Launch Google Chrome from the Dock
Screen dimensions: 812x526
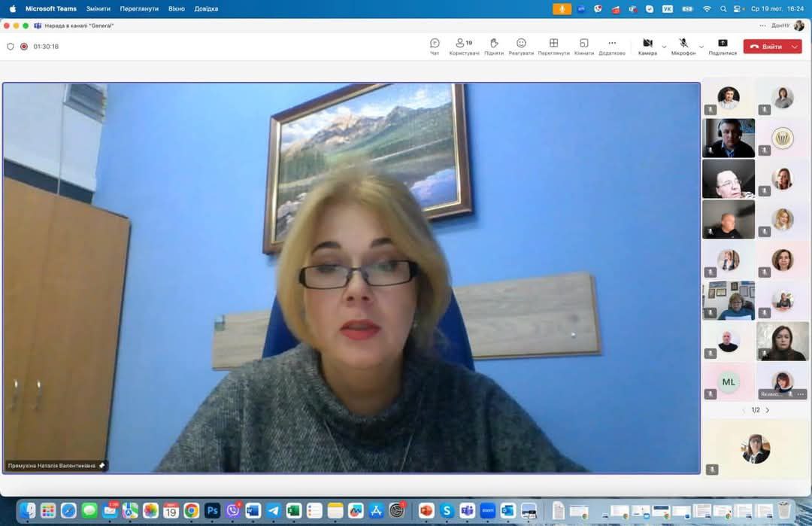[x=191, y=511]
